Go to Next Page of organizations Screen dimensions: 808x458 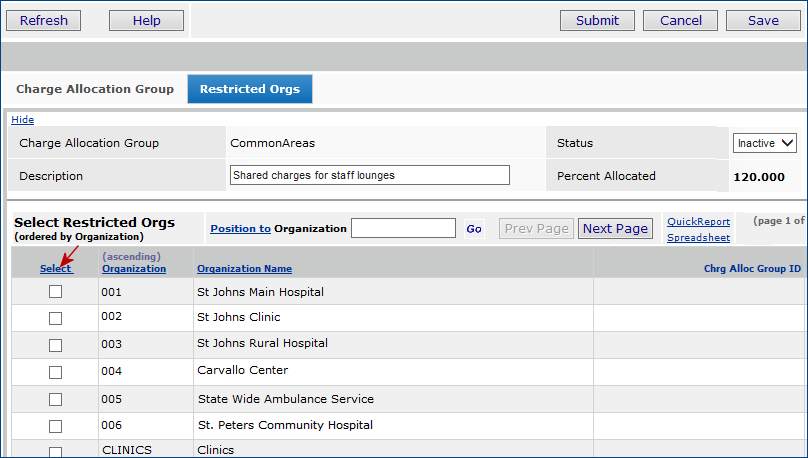(615, 228)
